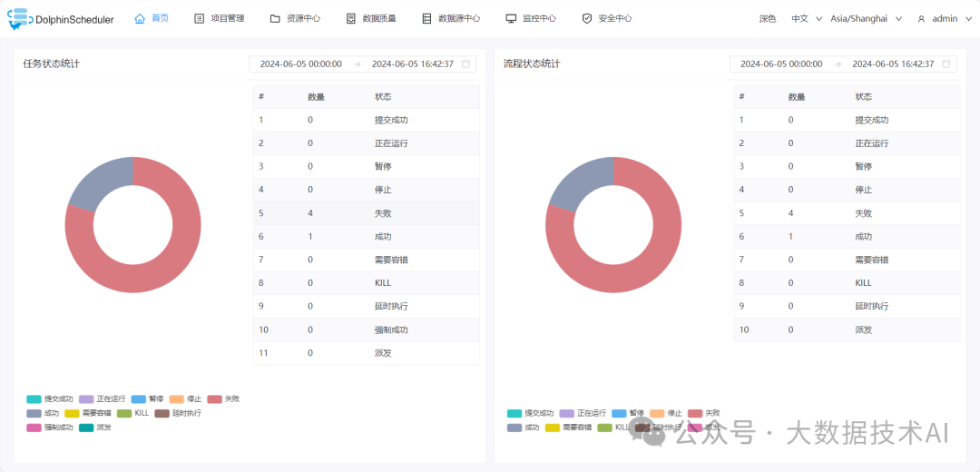Toggle 暂停 legend in task chart
980x472 pixels.
click(x=148, y=398)
